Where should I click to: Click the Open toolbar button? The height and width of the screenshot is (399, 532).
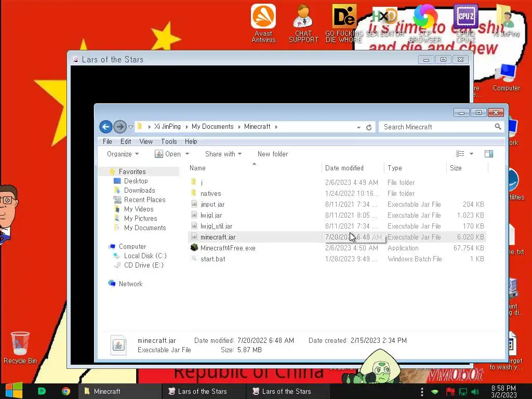pyautogui.click(x=168, y=154)
